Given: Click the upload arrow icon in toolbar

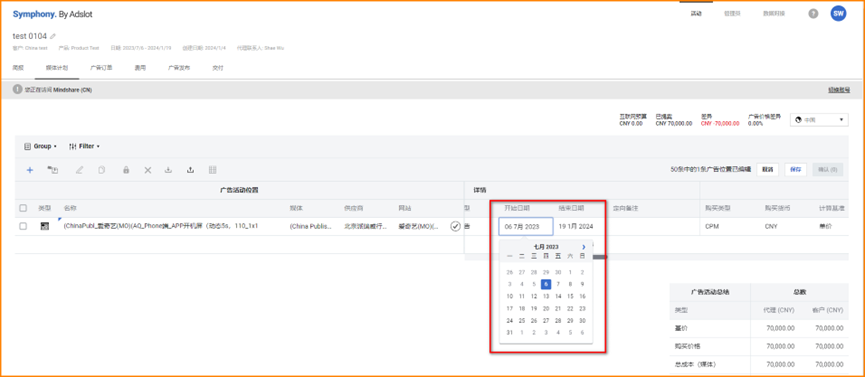Looking at the screenshot, I should coord(190,171).
